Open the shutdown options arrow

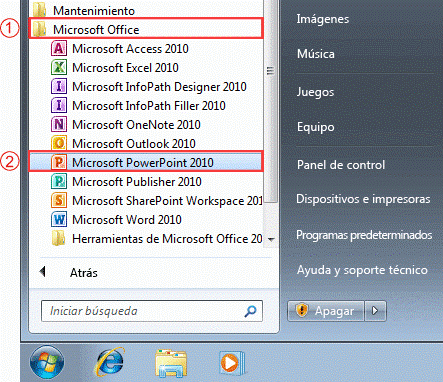375,311
